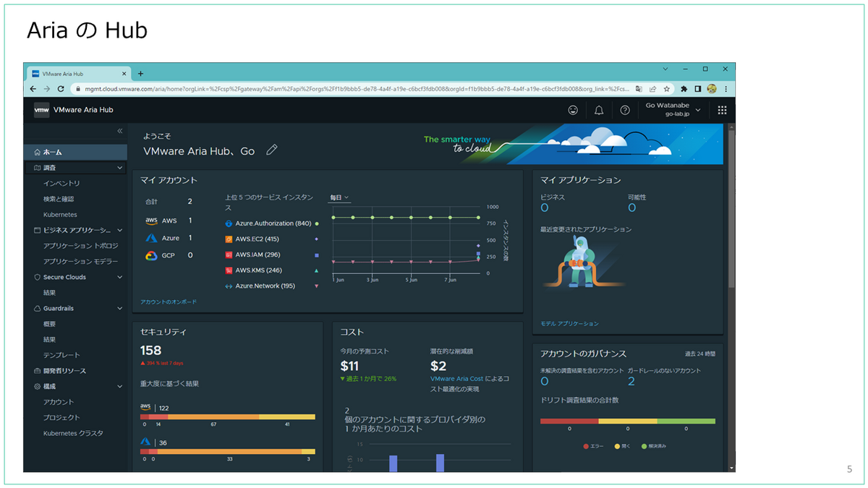This screenshot has width=868, height=488.
Task: Click the help question mark icon
Action: [625, 110]
